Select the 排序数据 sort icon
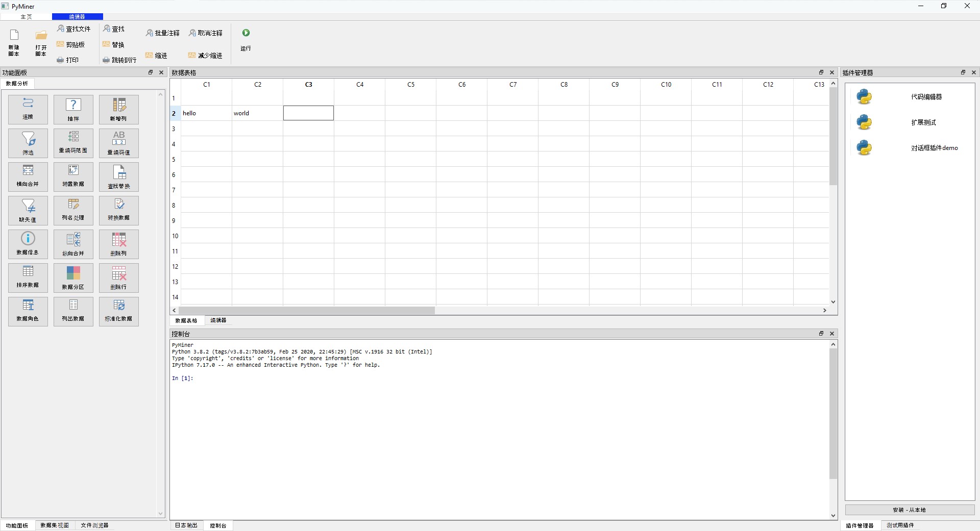 pos(28,277)
